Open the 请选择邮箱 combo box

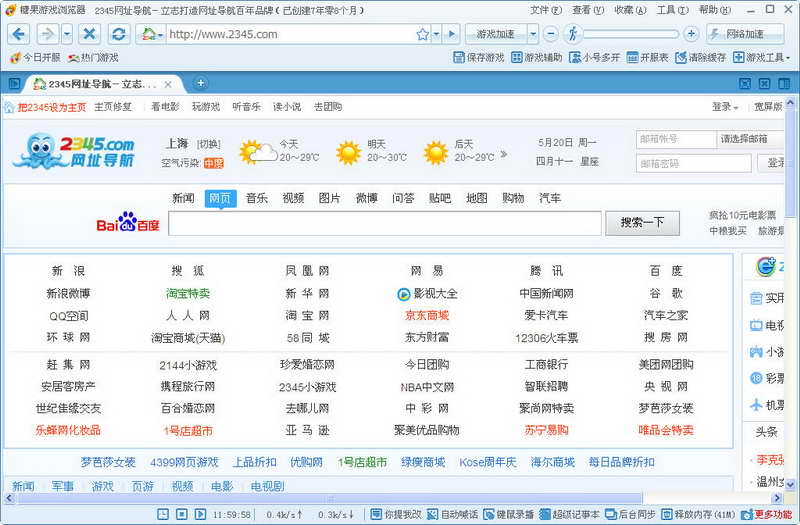[750, 139]
